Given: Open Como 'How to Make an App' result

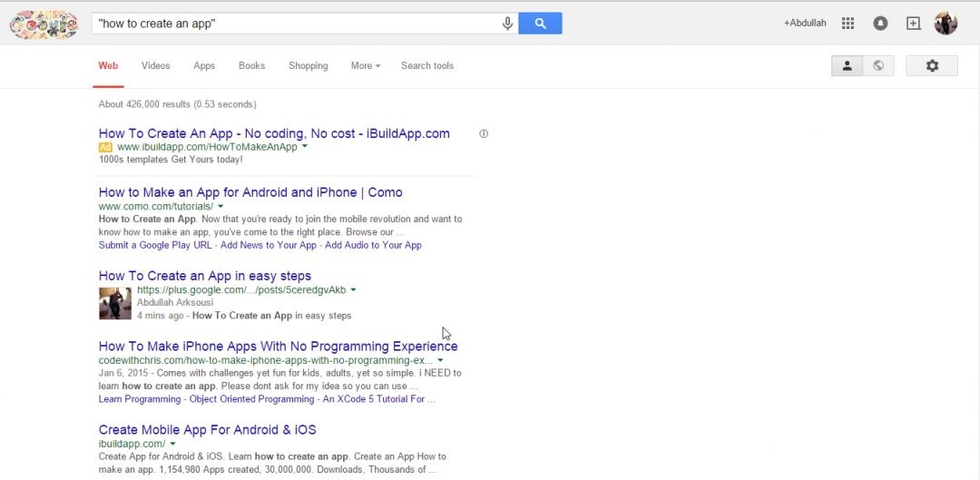Looking at the screenshot, I should coord(250,192).
